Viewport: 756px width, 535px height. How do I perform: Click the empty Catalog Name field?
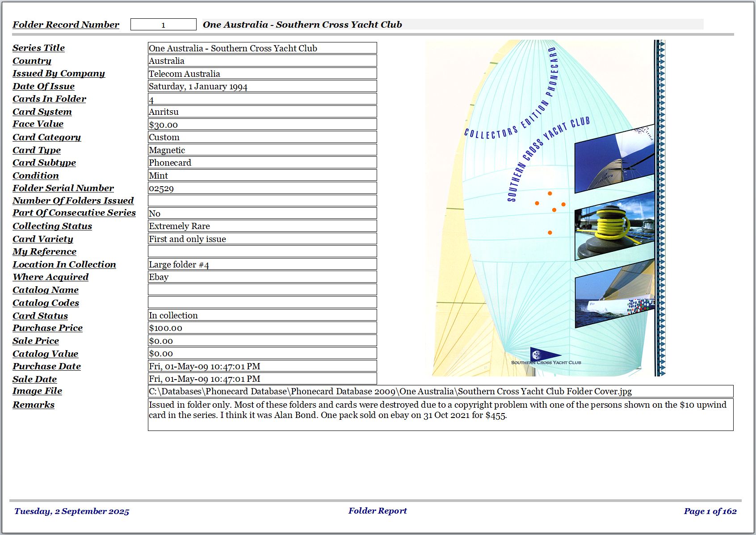[262, 290]
